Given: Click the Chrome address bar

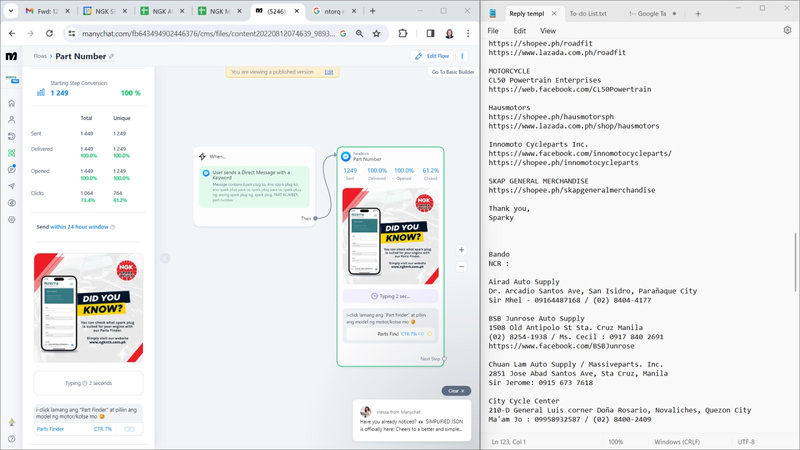Looking at the screenshot, I should [208, 33].
